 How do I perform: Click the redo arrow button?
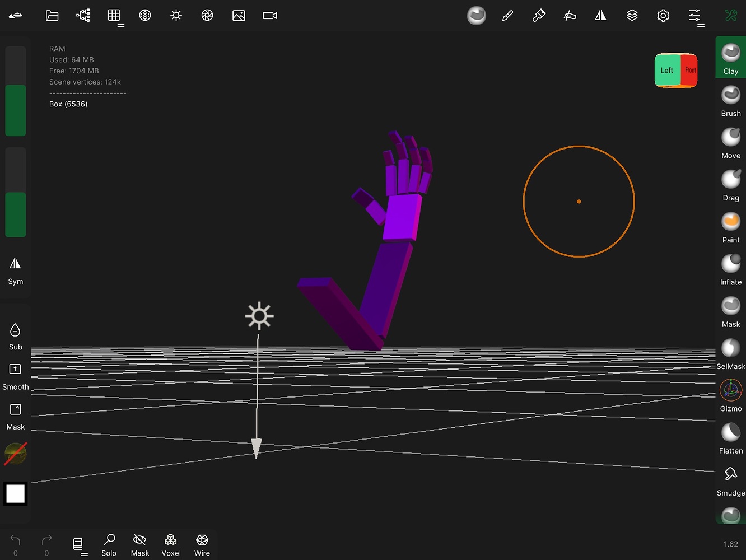click(x=46, y=544)
